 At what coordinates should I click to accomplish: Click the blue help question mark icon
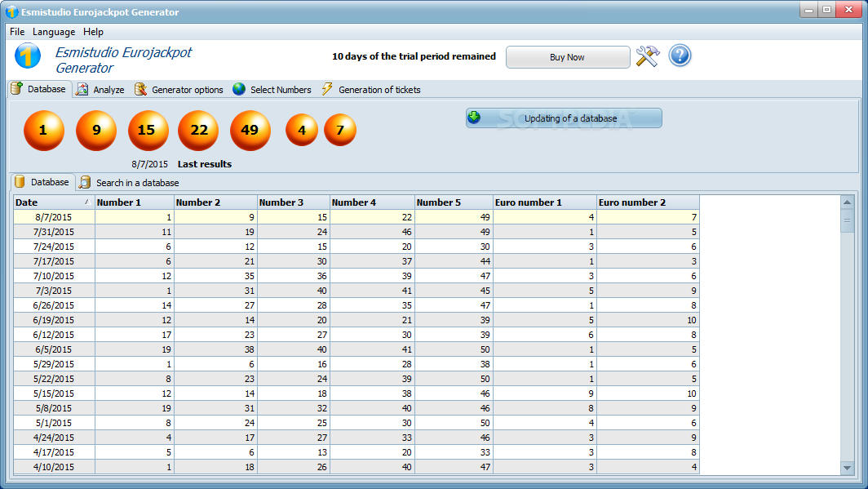click(680, 56)
